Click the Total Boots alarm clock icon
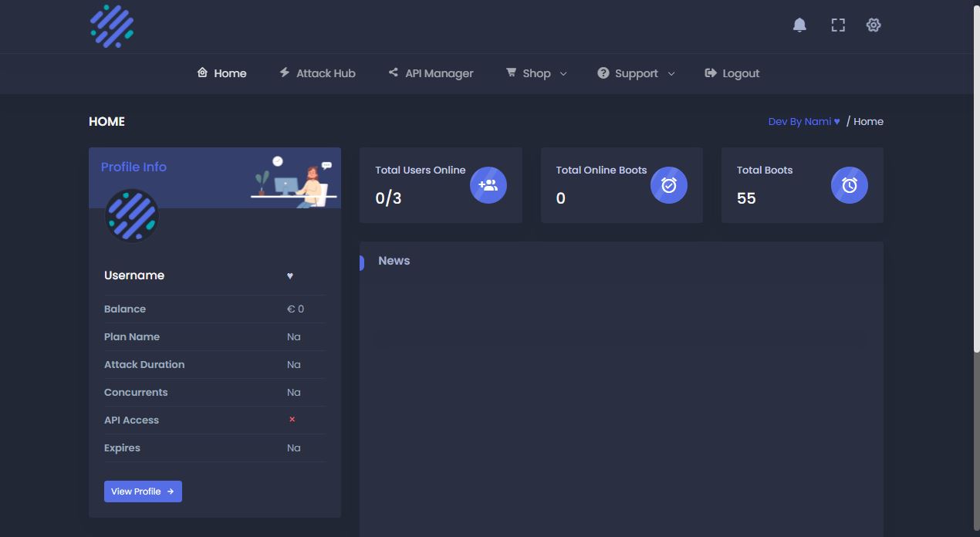This screenshot has height=537, width=980. (x=849, y=185)
